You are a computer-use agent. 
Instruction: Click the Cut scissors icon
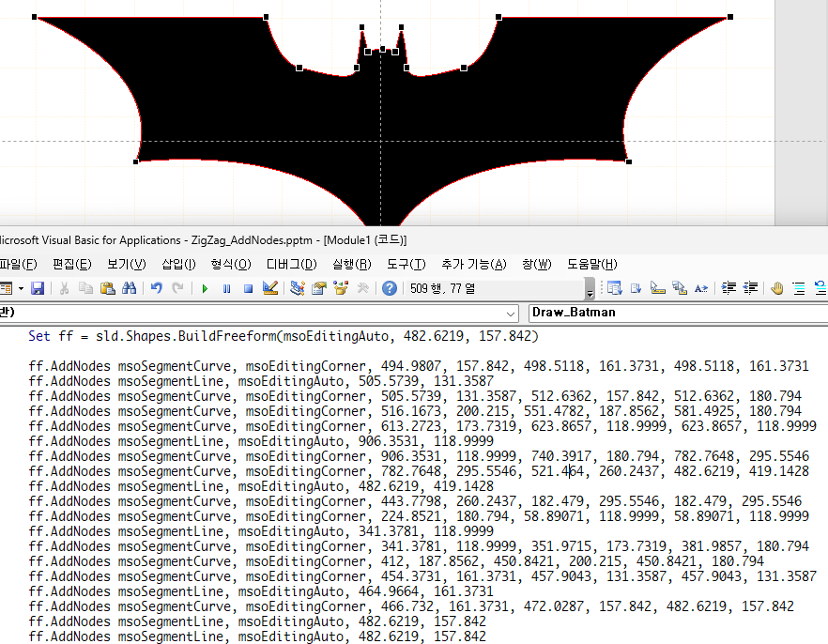click(64, 288)
